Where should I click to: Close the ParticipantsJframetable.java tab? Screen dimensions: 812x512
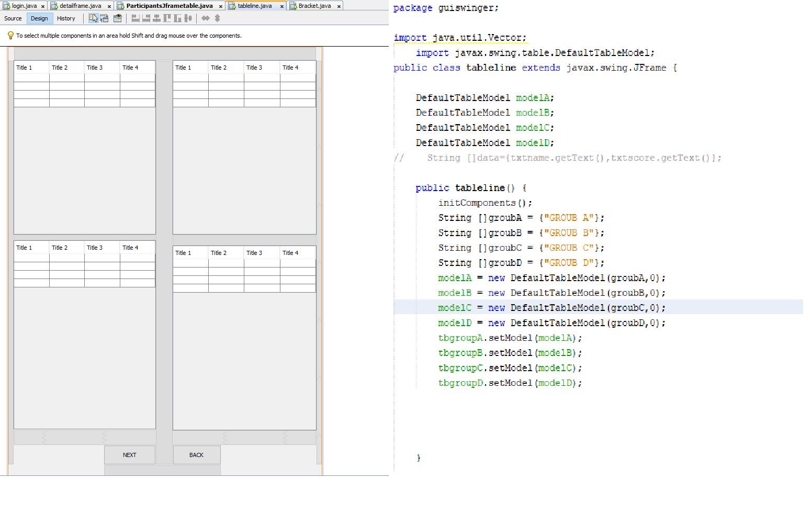(x=221, y=6)
